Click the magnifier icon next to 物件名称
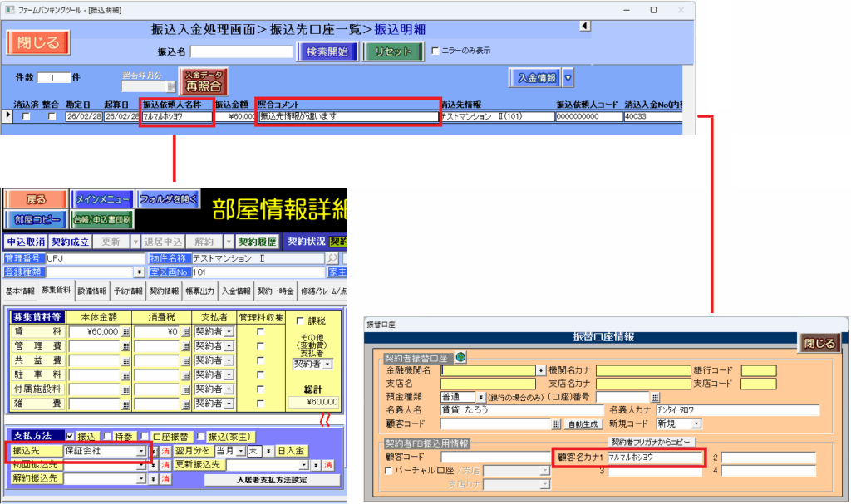851x504 pixels. 332,258
